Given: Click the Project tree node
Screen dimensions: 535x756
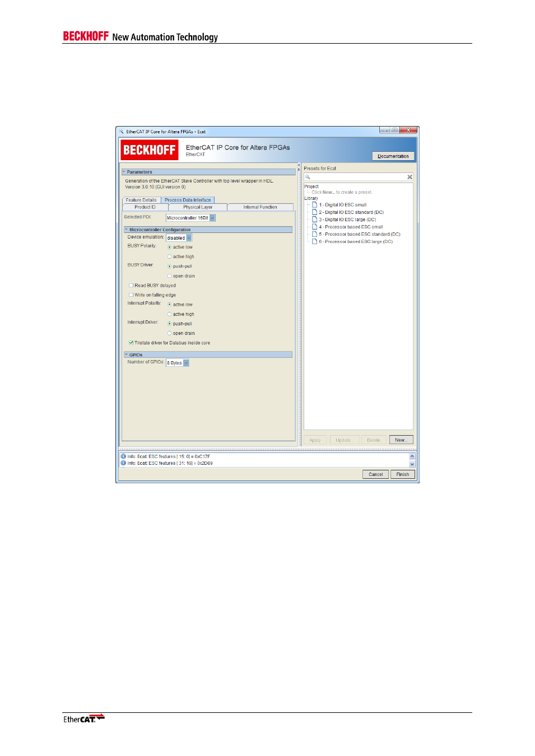Looking at the screenshot, I should click(x=311, y=186).
